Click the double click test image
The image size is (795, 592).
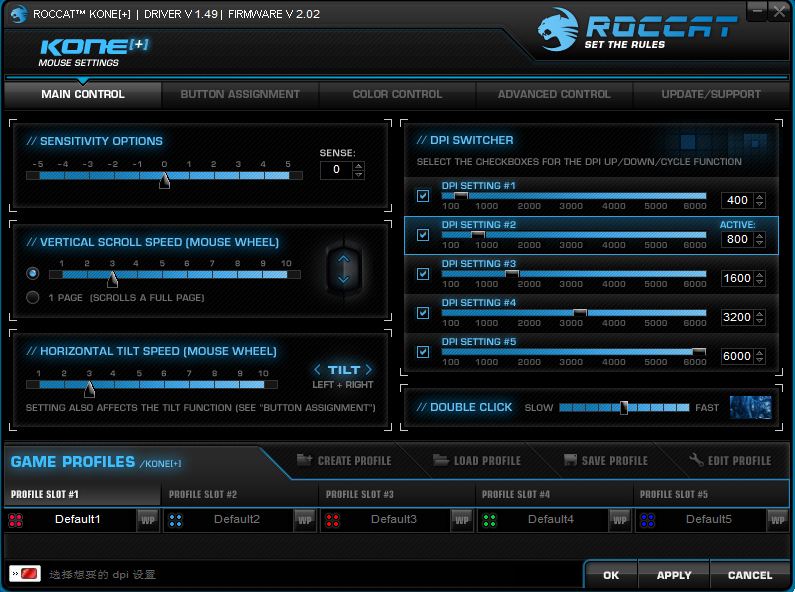click(750, 407)
